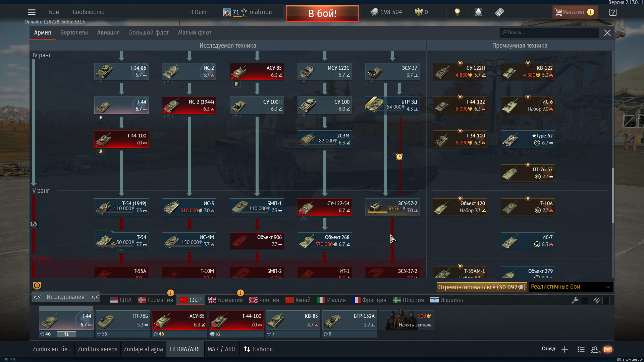The width and height of the screenshot is (644, 362).
Task: Expand the T-54 vehicle group
Action: (x=121, y=250)
